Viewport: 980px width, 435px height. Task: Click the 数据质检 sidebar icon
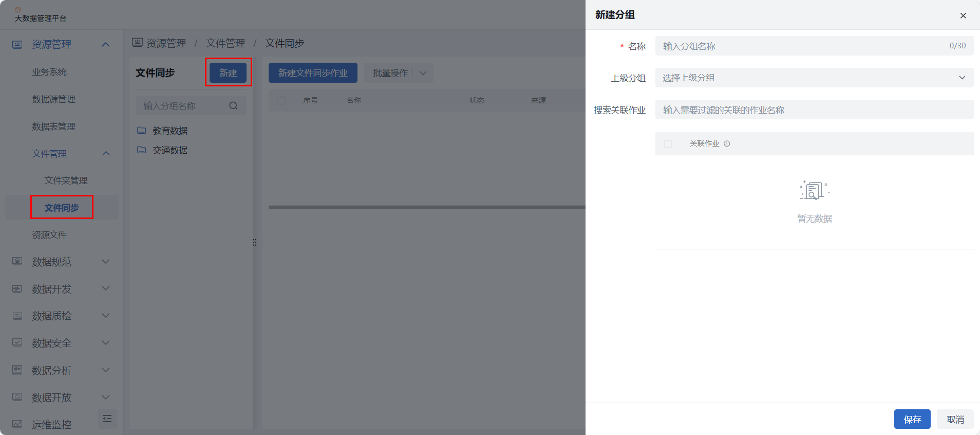17,316
